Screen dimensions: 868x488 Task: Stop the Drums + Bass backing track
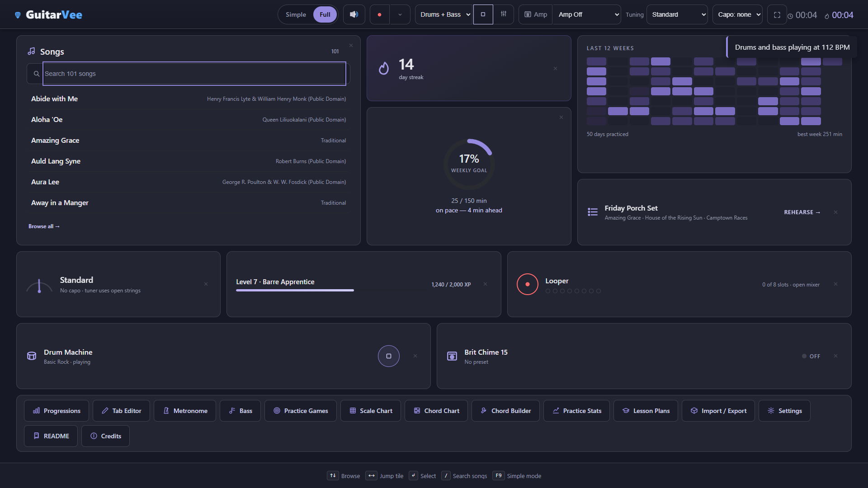coord(483,14)
